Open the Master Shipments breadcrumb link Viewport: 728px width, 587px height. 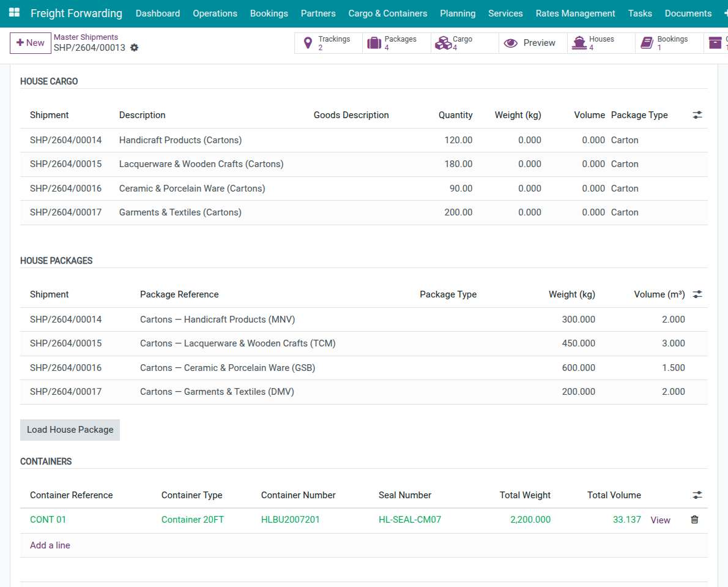click(86, 37)
